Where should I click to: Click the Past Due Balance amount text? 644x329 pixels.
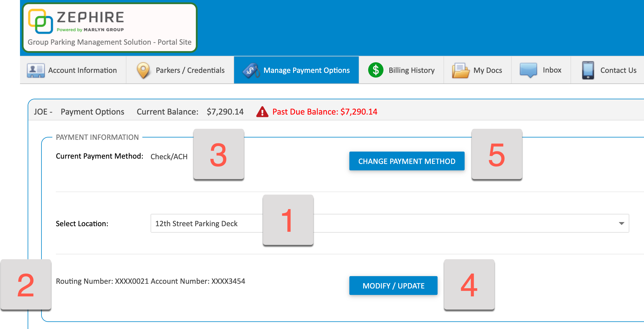325,112
